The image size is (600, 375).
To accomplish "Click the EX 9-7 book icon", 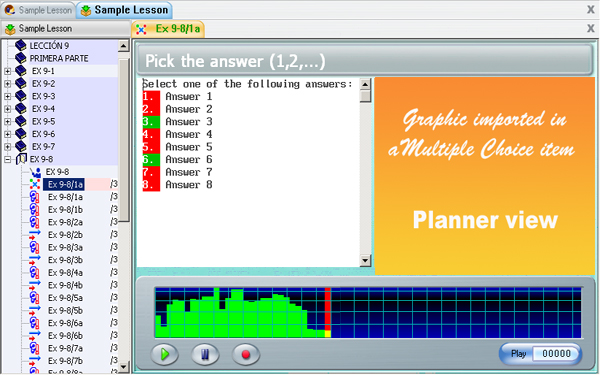I will (x=20, y=147).
